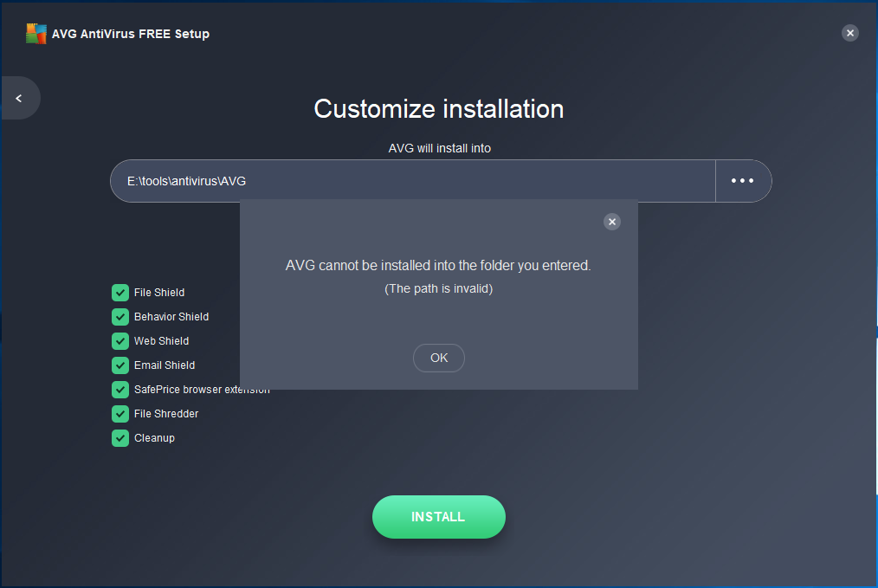
Task: Close the AVG Setup window
Action: pyautogui.click(x=850, y=33)
